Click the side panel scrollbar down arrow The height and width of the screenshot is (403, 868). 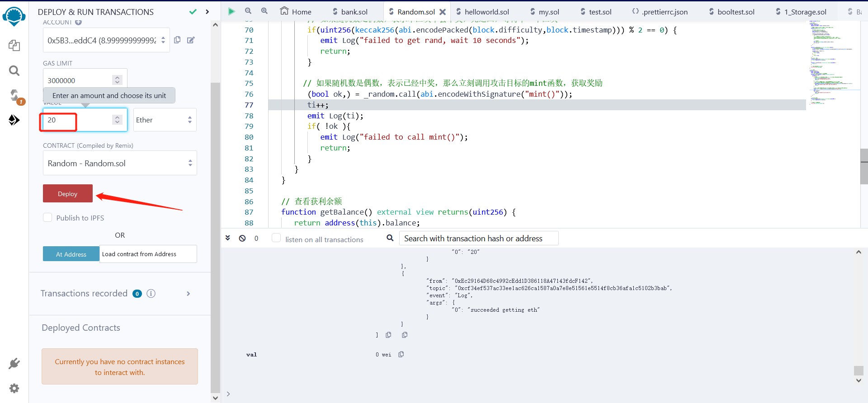215,398
